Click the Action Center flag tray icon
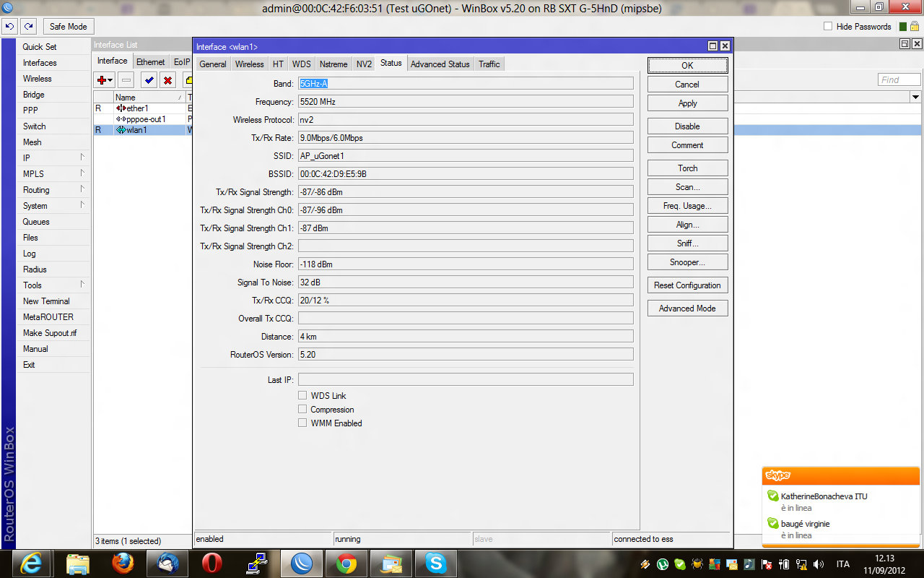 tap(767, 564)
